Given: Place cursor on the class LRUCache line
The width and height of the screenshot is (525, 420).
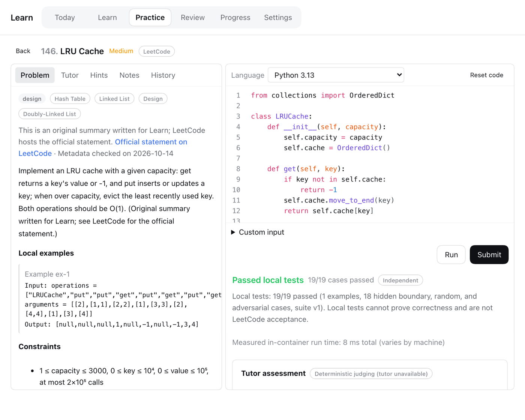Looking at the screenshot, I should (281, 116).
